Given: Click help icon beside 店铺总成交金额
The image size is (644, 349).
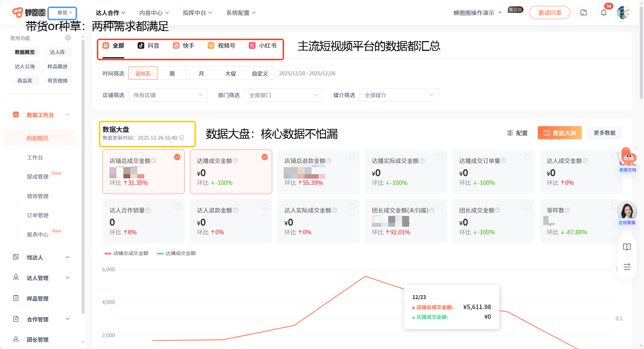Looking at the screenshot, I should [x=154, y=161].
